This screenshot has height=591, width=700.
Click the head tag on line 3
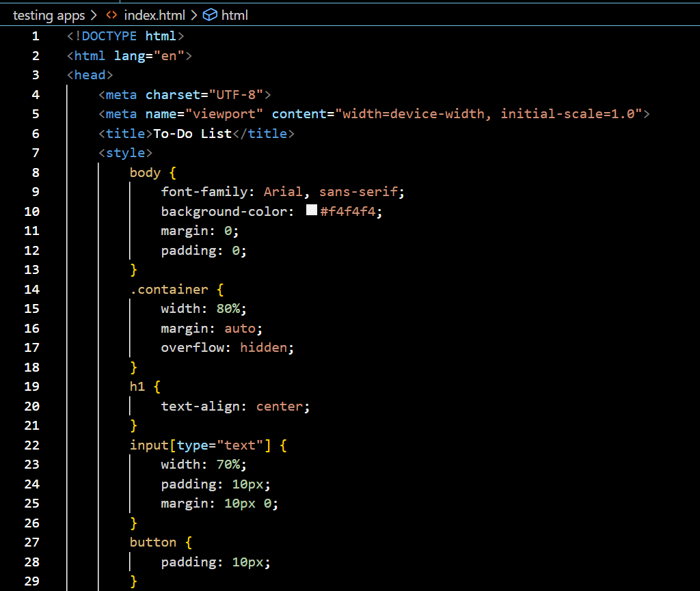pyautogui.click(x=90, y=75)
